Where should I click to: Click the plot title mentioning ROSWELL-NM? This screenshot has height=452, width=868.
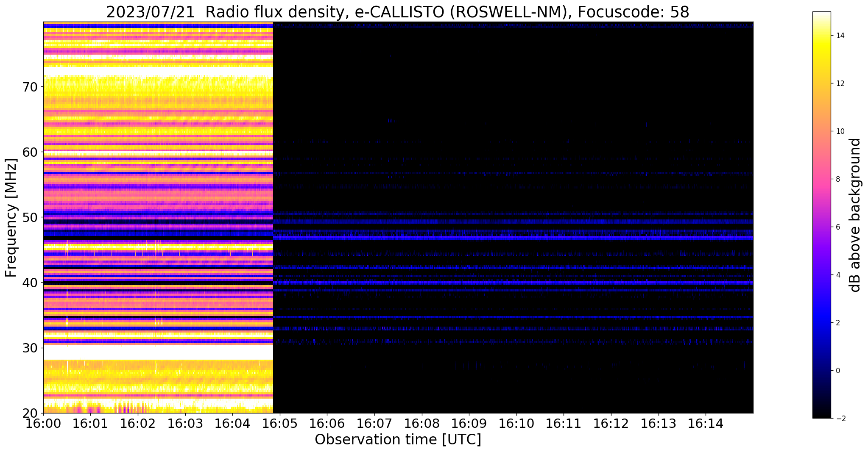point(398,12)
